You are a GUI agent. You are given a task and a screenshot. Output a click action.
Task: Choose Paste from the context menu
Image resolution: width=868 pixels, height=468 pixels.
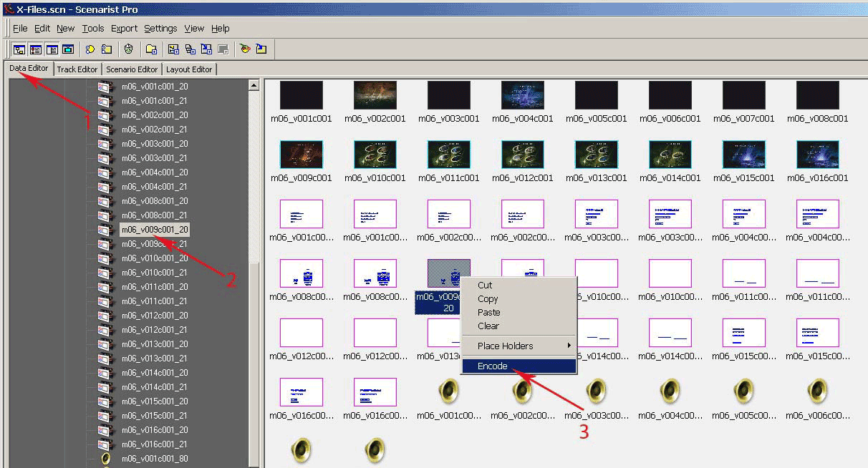coord(519,313)
